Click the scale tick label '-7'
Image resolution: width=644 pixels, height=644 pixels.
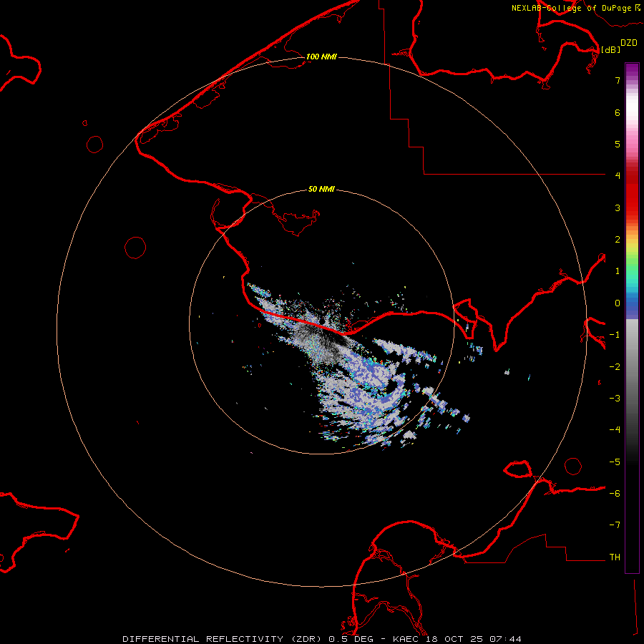(615, 525)
